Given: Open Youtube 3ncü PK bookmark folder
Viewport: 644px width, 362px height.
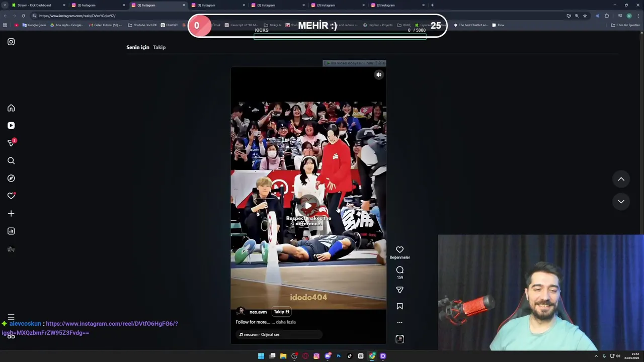Looking at the screenshot, I should click(x=142, y=25).
